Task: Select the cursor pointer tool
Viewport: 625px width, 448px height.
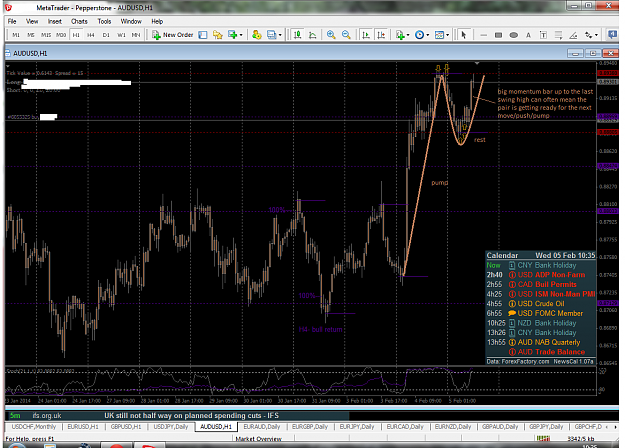Action: [463, 35]
